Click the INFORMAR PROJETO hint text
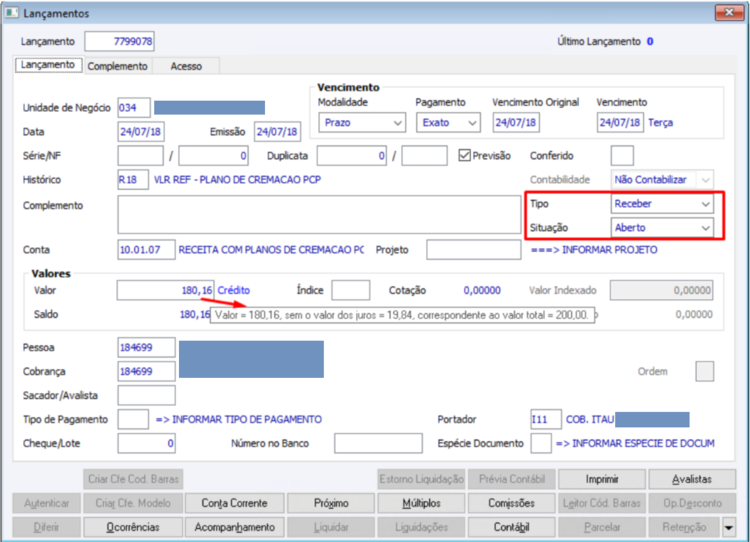This screenshot has height=542, width=750. (x=594, y=250)
